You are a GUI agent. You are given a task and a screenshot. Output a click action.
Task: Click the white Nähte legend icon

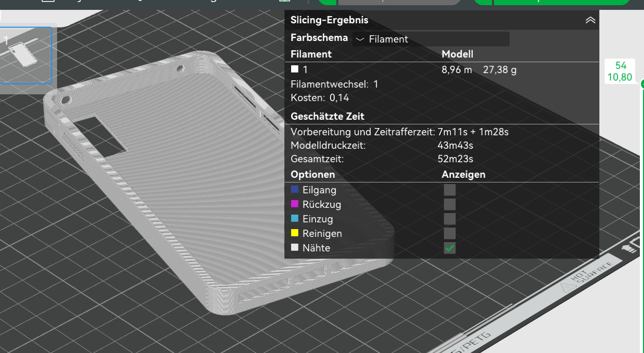coord(295,248)
